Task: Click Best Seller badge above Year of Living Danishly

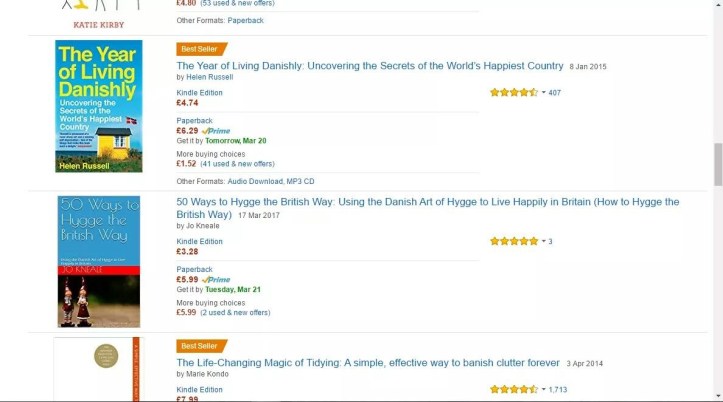Action: (x=201, y=48)
